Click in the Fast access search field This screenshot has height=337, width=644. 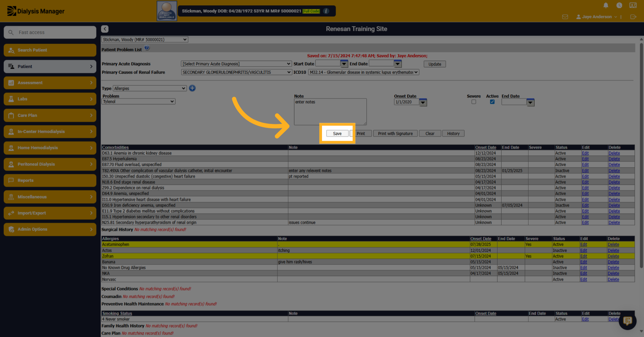pos(50,32)
